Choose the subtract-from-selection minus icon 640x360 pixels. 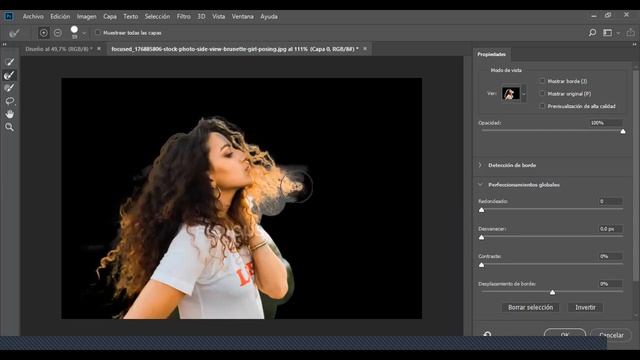(x=58, y=33)
